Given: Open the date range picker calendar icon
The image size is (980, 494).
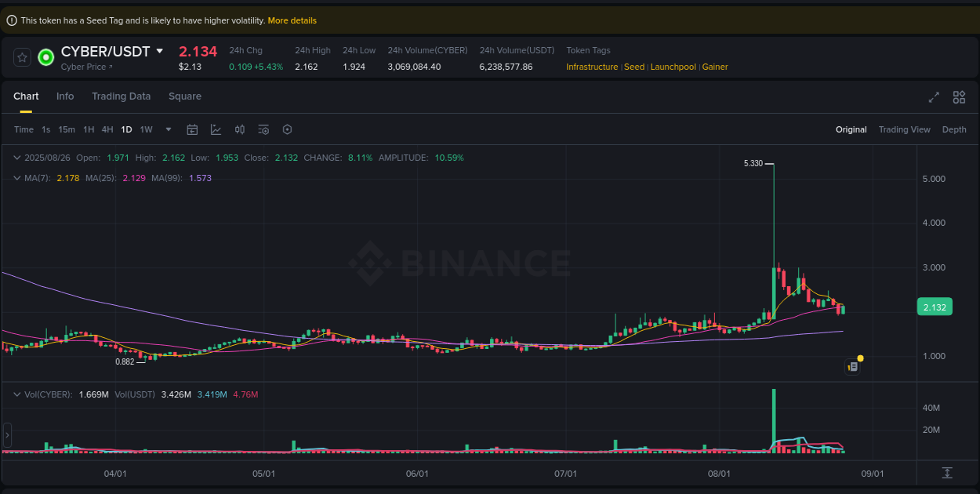Looking at the screenshot, I should pyautogui.click(x=192, y=129).
